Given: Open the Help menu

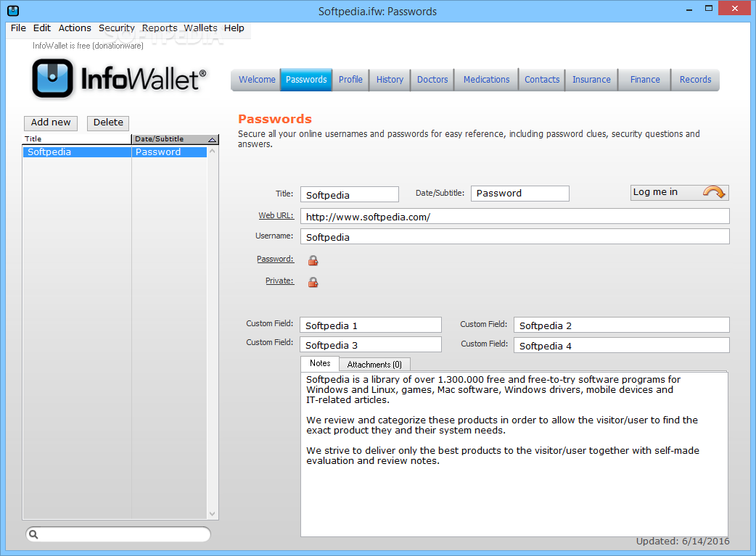Looking at the screenshot, I should coord(234,28).
